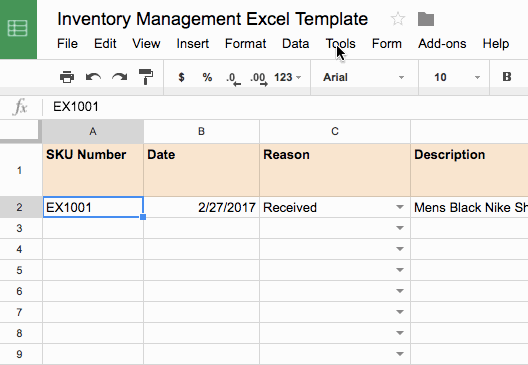
Task: Open the Edit menu
Action: (x=105, y=43)
